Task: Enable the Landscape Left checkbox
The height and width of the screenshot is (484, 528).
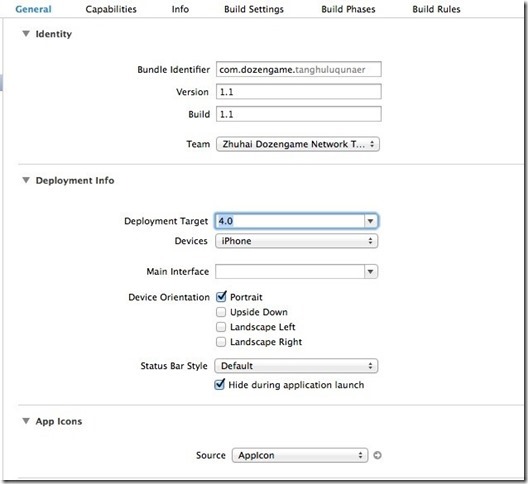Action: click(x=221, y=327)
